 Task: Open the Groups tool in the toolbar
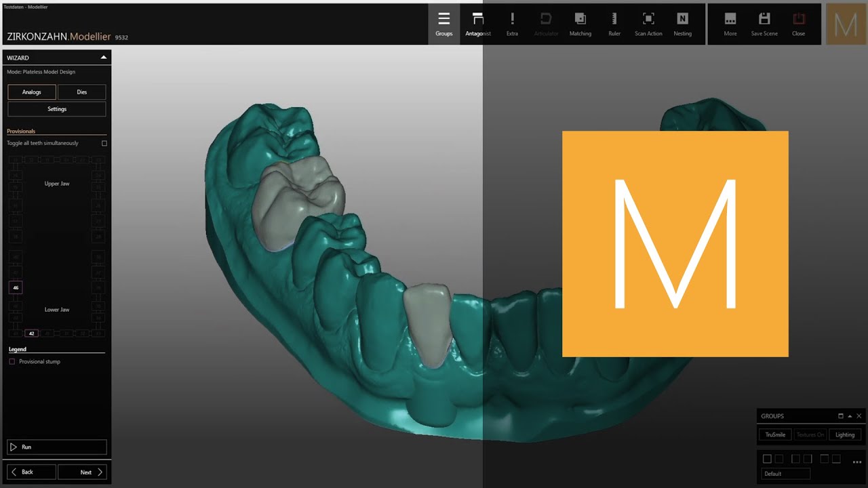tap(444, 24)
